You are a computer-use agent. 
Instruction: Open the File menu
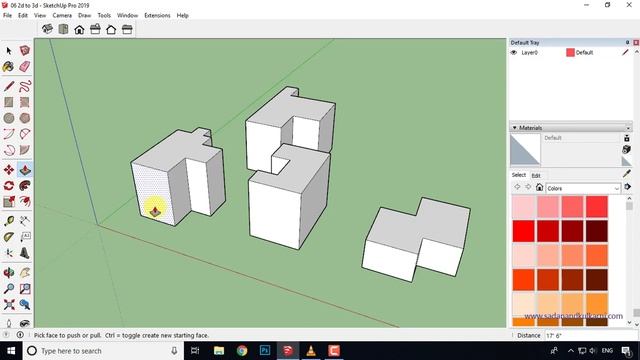7,16
